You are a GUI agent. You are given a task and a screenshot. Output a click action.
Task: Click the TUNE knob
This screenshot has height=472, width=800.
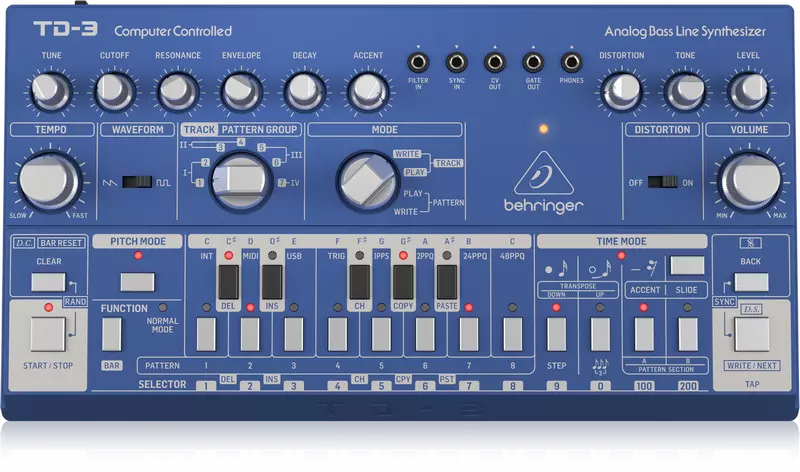pyautogui.click(x=51, y=92)
